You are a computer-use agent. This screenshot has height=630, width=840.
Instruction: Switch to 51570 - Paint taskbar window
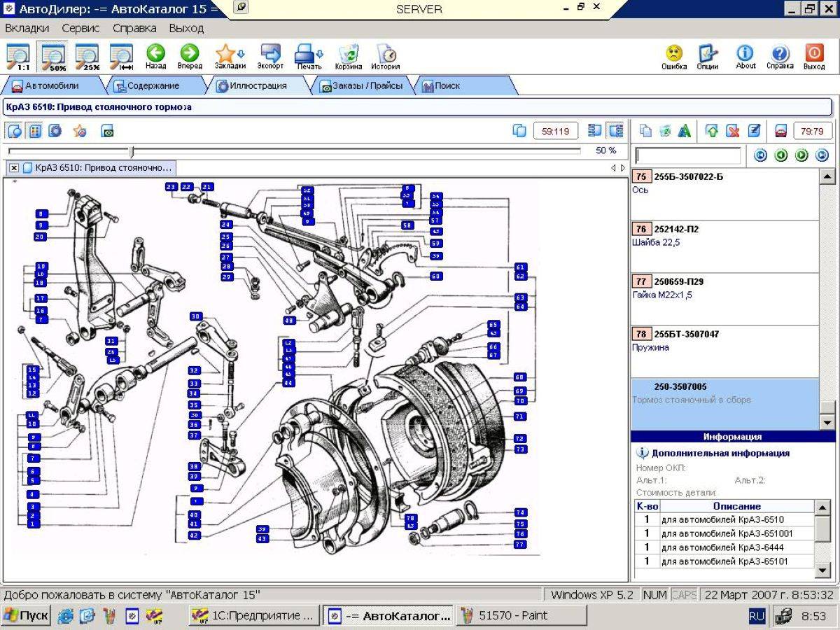coord(521,615)
